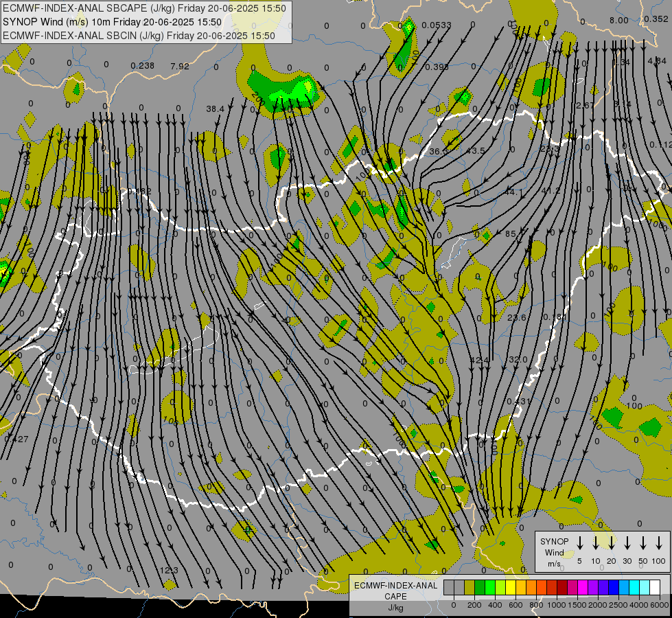Screen dimensions: 672x618
Task: Click the 10 m/s wind arrow in legend
Action: (595, 543)
